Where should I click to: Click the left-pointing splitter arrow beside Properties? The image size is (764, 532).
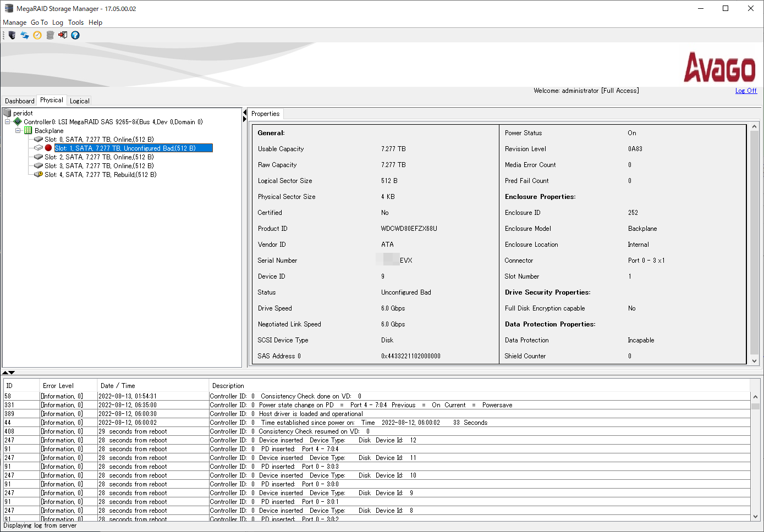click(x=245, y=112)
